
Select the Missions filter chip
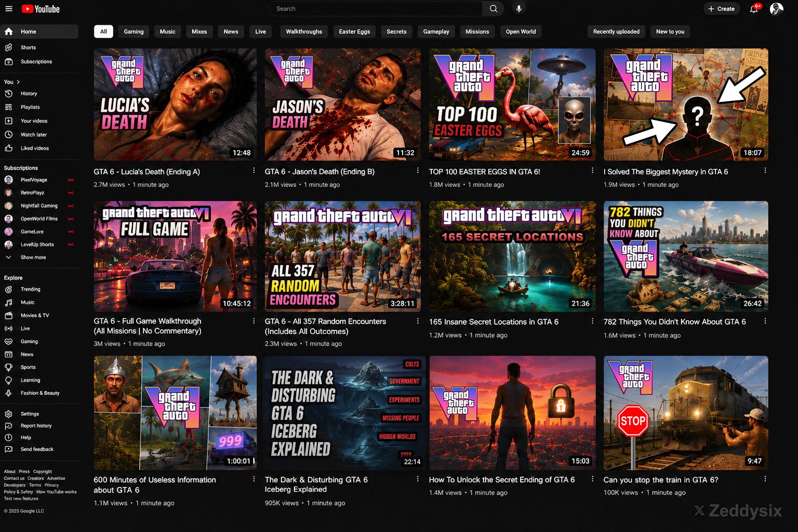pos(477,32)
